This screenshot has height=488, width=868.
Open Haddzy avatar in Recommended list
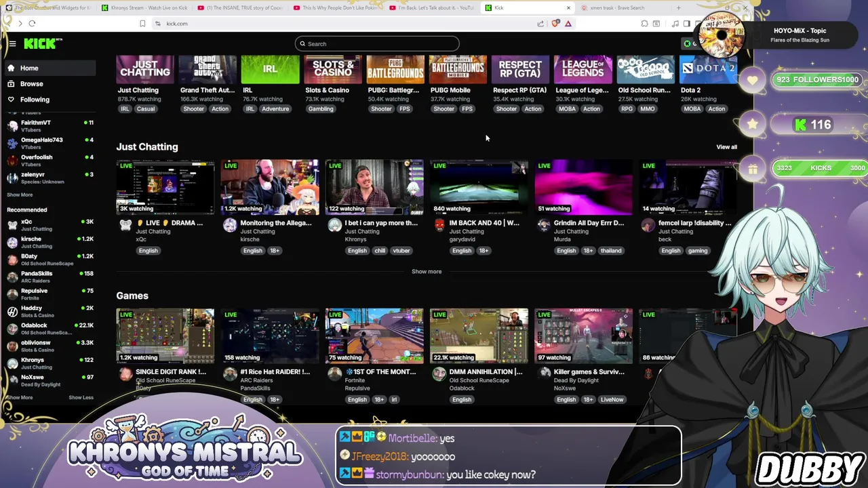(x=12, y=311)
